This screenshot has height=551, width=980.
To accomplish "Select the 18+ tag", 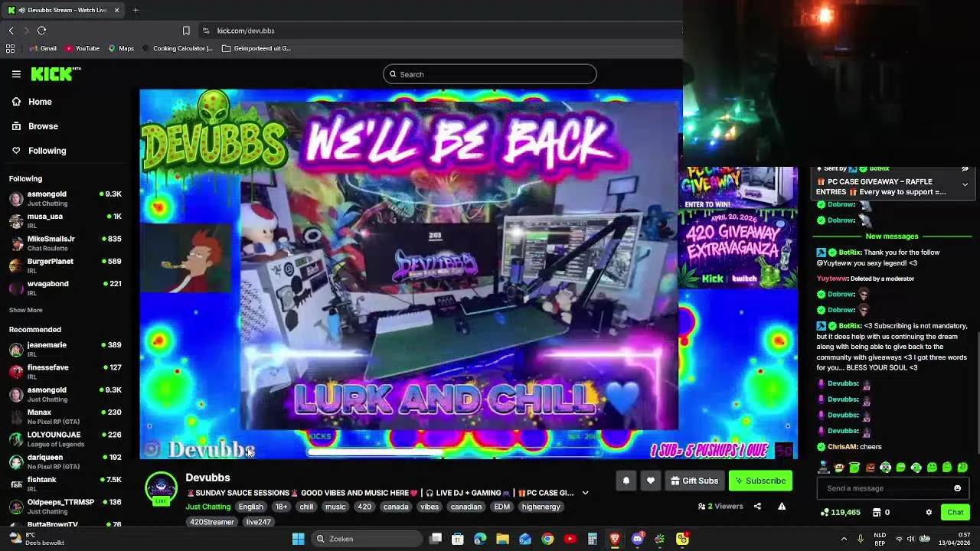I will (x=281, y=507).
